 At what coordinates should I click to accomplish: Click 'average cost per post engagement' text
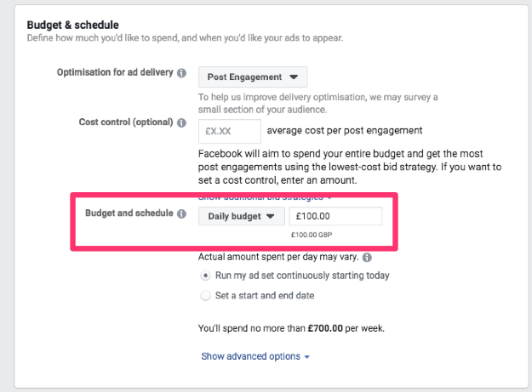point(345,131)
